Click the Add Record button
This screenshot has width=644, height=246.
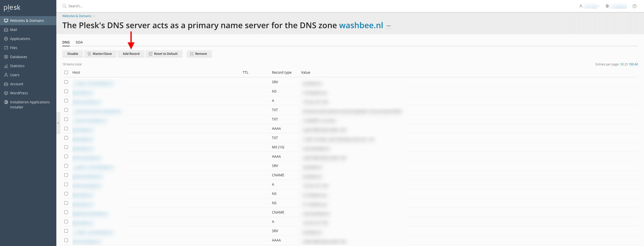(131, 54)
